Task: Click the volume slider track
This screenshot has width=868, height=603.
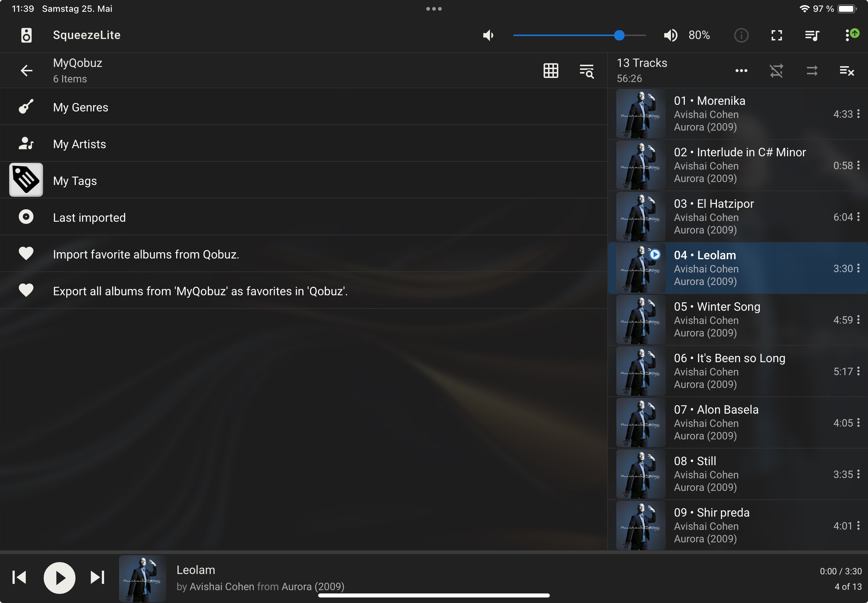Action: pos(567,35)
